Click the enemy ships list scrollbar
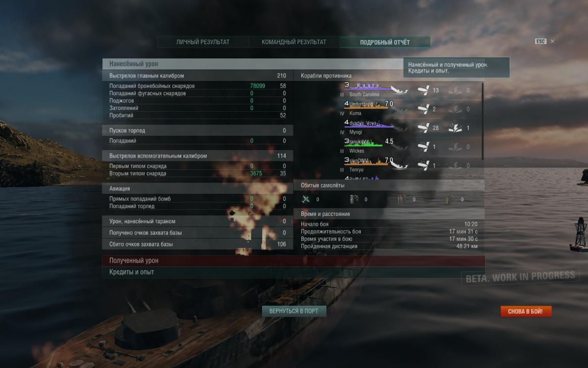This screenshot has height=368, width=588. click(x=483, y=120)
